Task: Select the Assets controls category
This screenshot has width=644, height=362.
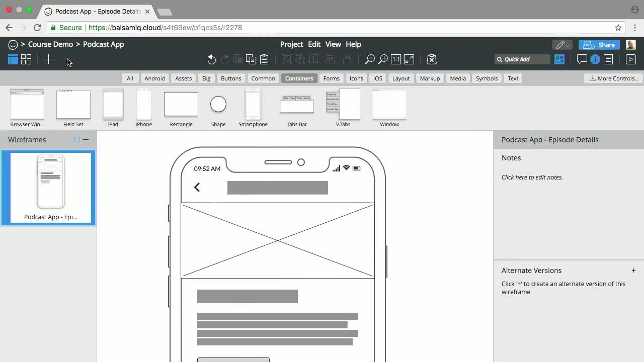Action: [183, 78]
